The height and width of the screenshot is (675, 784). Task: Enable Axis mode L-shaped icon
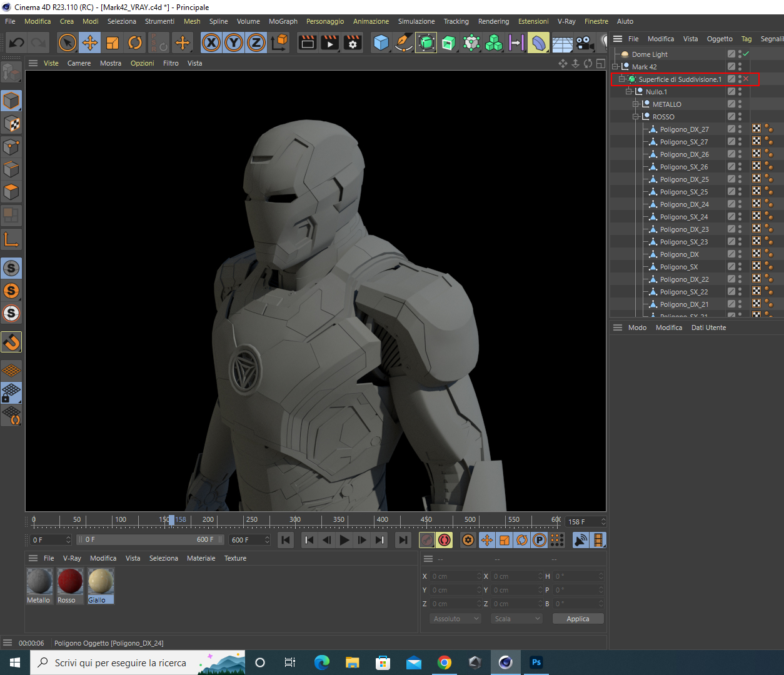pyautogui.click(x=11, y=239)
